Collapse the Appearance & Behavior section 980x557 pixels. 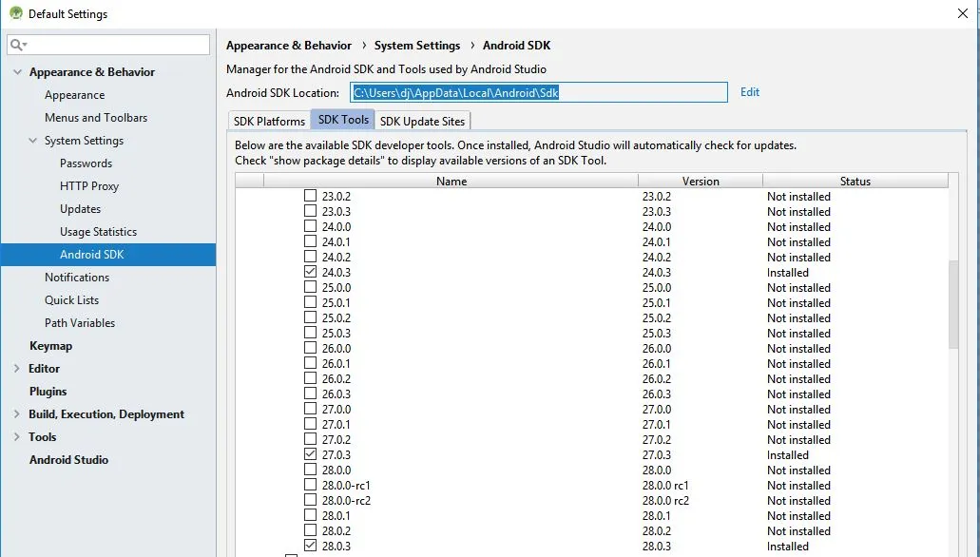[x=17, y=72]
